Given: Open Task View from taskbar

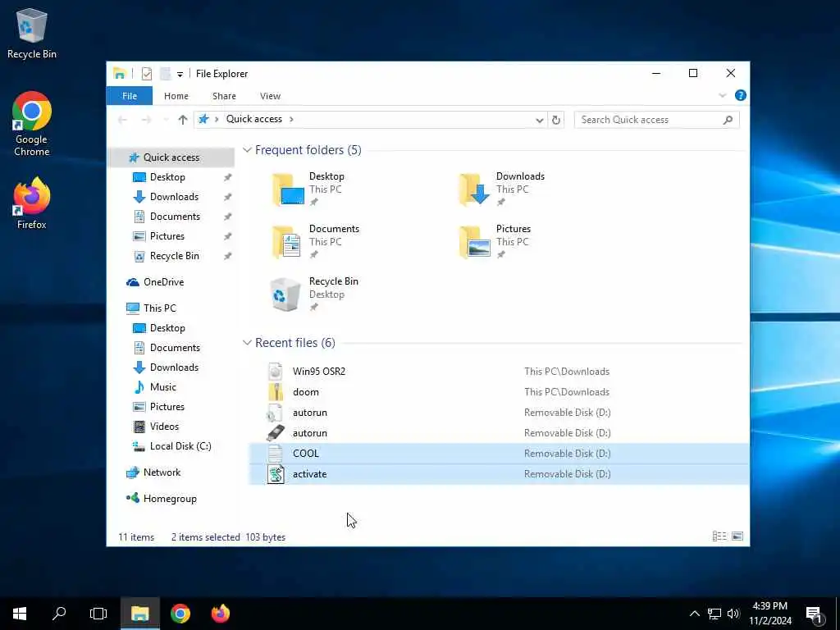Looking at the screenshot, I should (98, 614).
